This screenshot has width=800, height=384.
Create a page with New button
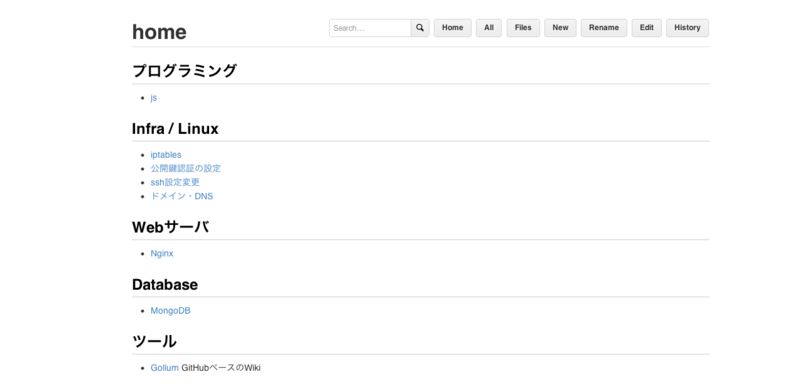(x=560, y=28)
